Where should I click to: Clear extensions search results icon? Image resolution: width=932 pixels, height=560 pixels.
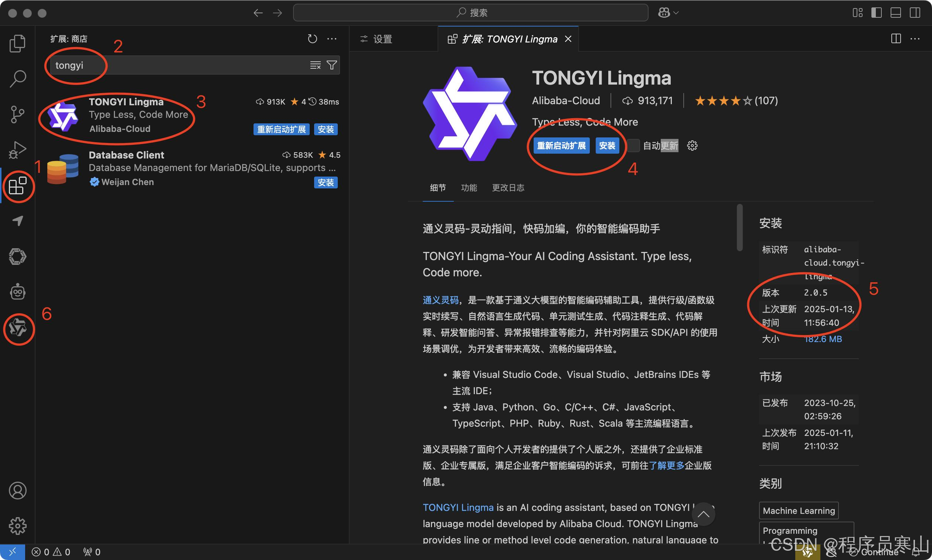(x=315, y=65)
